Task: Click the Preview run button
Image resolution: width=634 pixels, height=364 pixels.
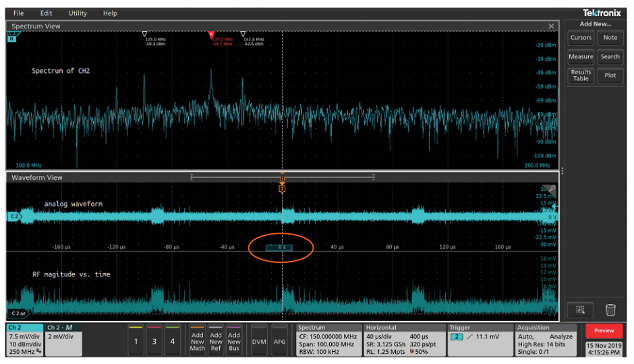Action: (x=604, y=330)
